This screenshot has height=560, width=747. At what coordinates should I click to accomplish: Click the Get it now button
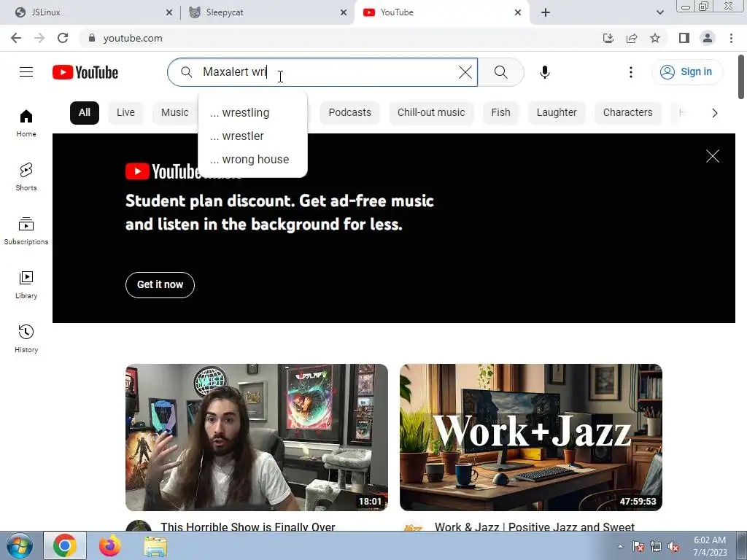(x=160, y=285)
